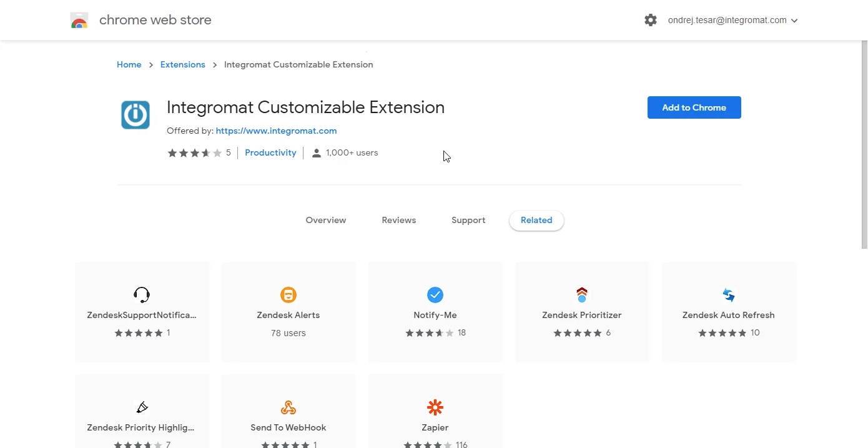
Task: Open the Zendesk Alerts title
Action: pos(289,315)
